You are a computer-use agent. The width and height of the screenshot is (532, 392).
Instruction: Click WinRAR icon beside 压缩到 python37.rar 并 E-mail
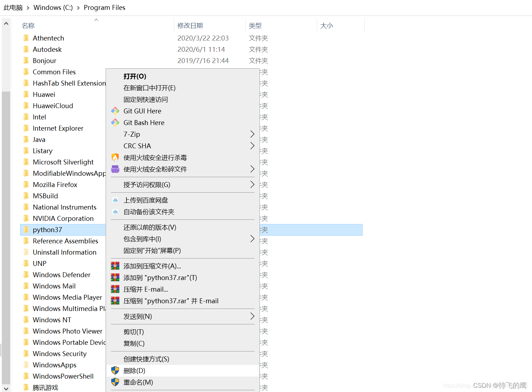click(x=115, y=301)
